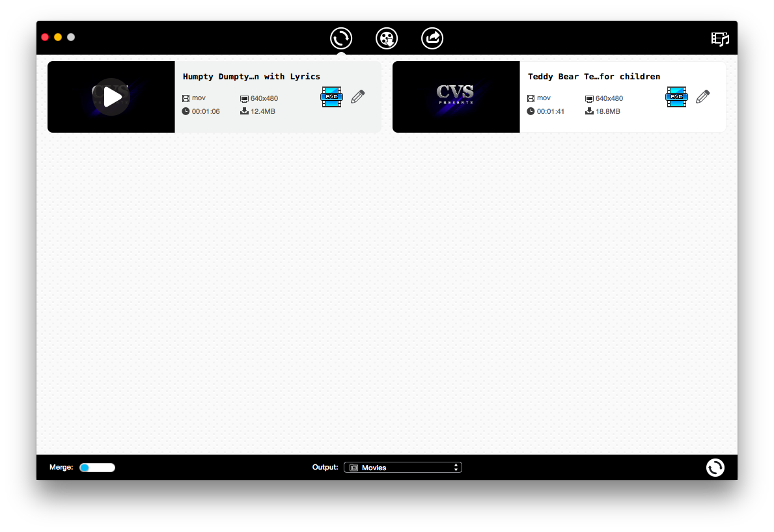Image resolution: width=774 pixels, height=532 pixels.
Task: Play the Humpty Dumpty video thumbnail
Action: tap(111, 97)
